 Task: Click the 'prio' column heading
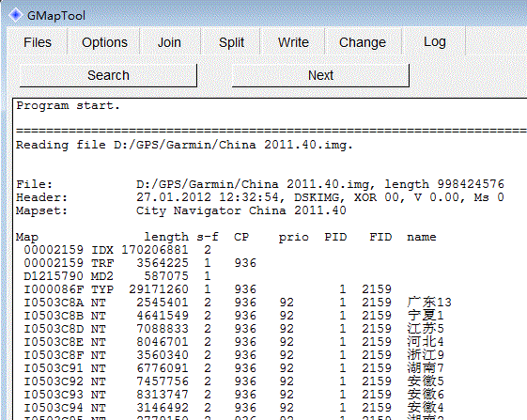pyautogui.click(x=293, y=237)
